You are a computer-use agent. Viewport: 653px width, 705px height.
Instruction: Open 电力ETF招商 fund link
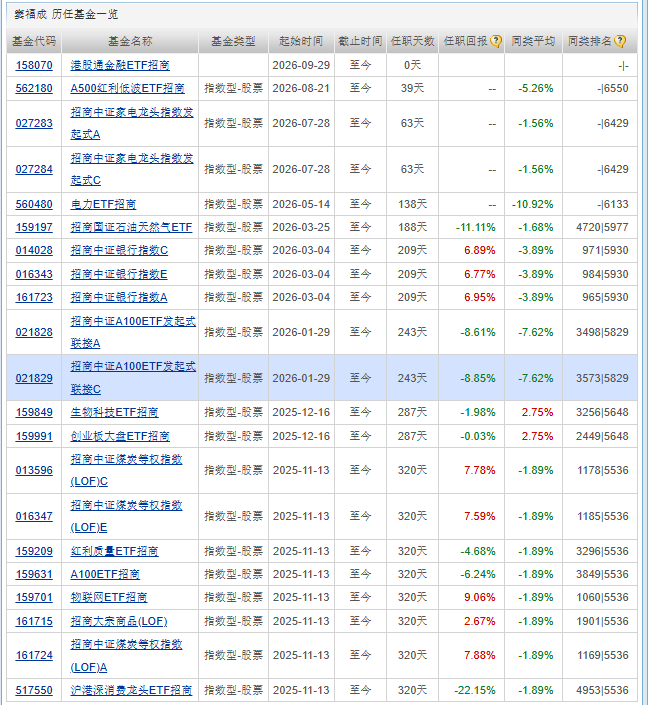103,204
